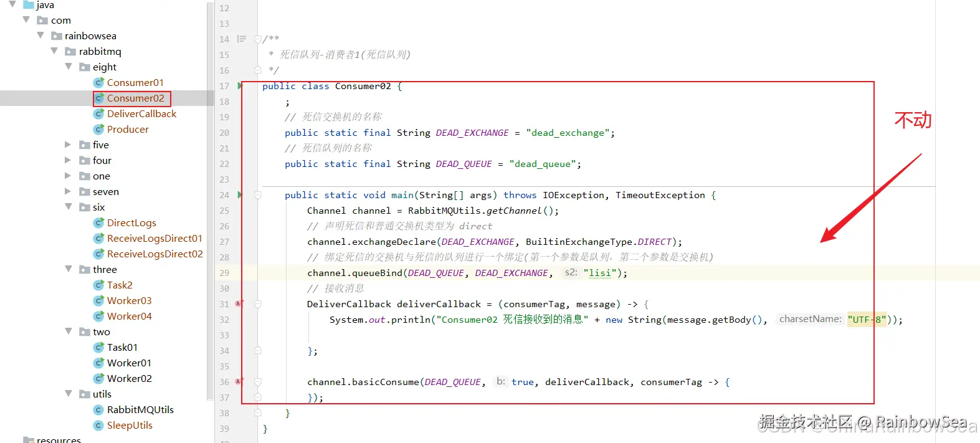Viewport: 980px width, 443px height.
Task: Collapse the utils package
Action: pos(69,394)
